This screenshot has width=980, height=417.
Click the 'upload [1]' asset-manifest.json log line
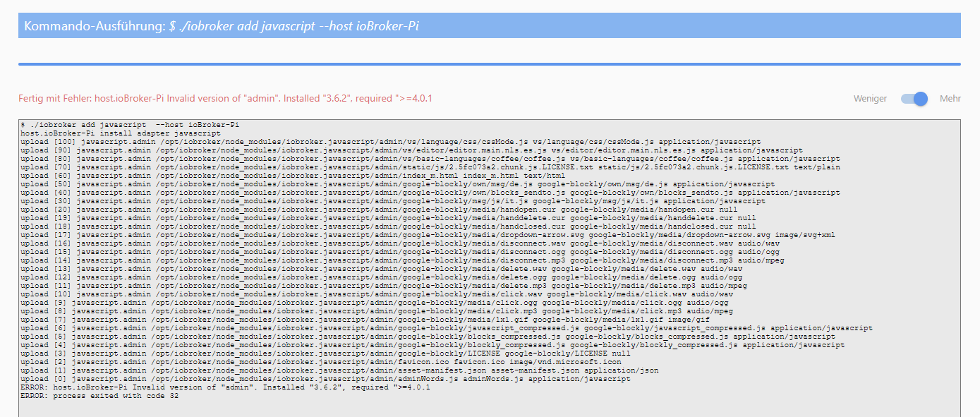tap(339, 370)
